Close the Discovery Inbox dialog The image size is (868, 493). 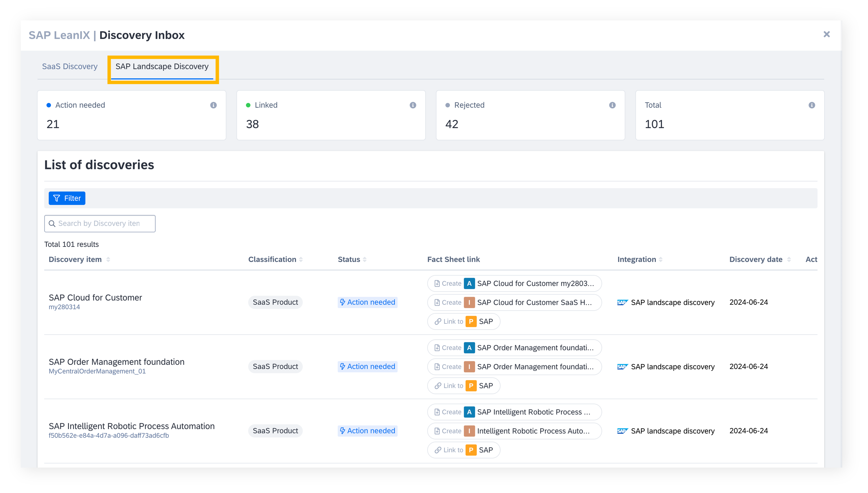click(x=826, y=34)
